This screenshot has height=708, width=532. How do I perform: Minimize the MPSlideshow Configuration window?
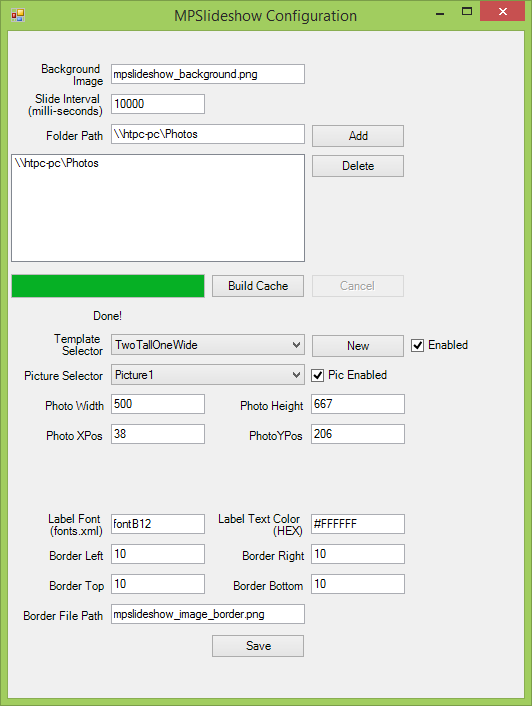[x=440, y=13]
